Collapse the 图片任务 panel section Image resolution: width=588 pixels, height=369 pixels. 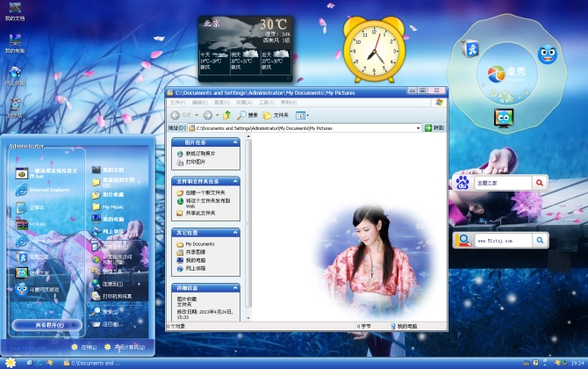click(x=235, y=141)
